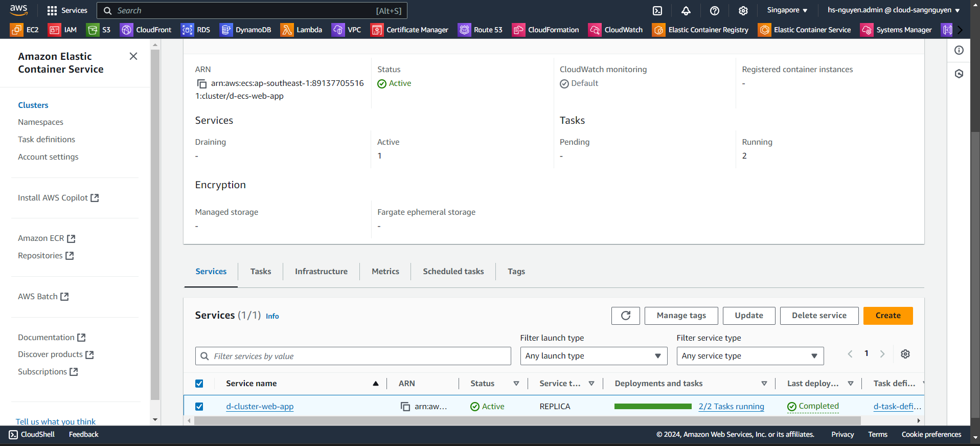
Task: Open Deployments and tasks column filter arrow
Action: (764, 384)
